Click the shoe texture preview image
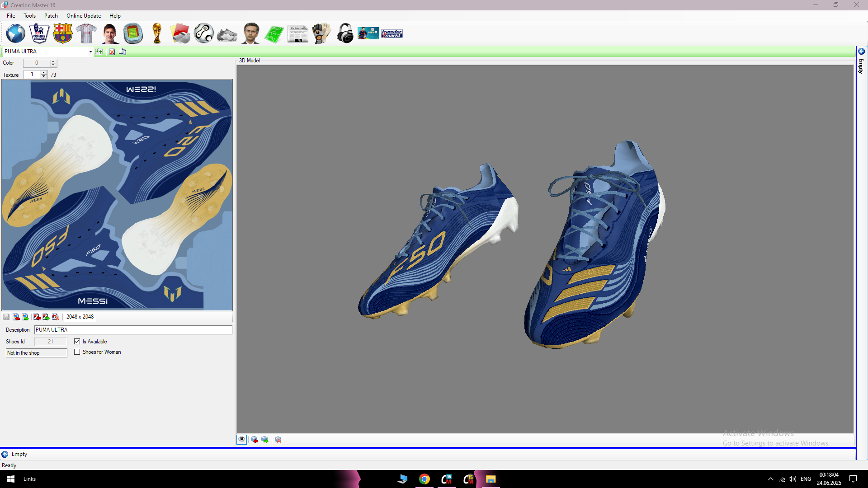Viewport: 868px width, 488px height. (x=117, y=195)
